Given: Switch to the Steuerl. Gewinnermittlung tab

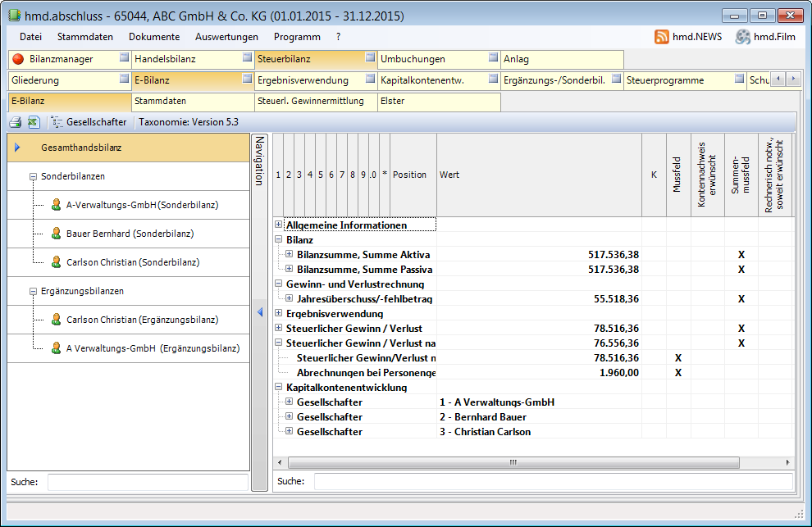Looking at the screenshot, I should tap(315, 102).
